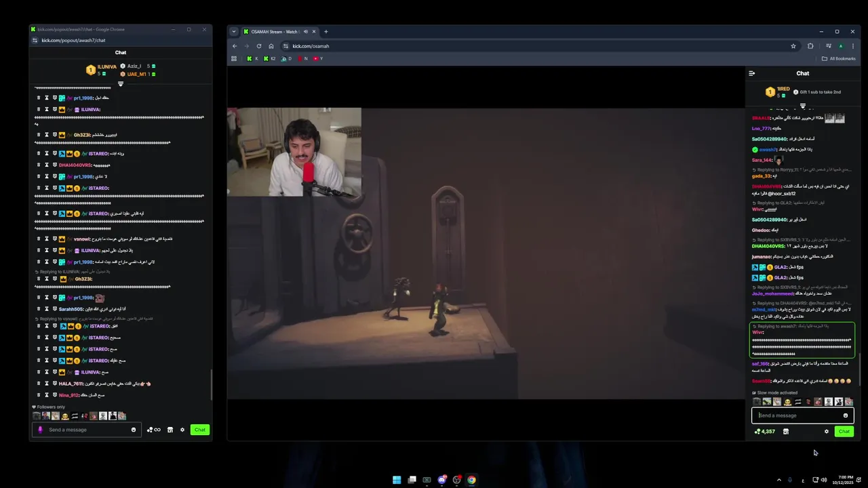Image resolution: width=868 pixels, height=488 pixels.
Task: Open emoji picker in main chat input
Action: click(x=846, y=415)
